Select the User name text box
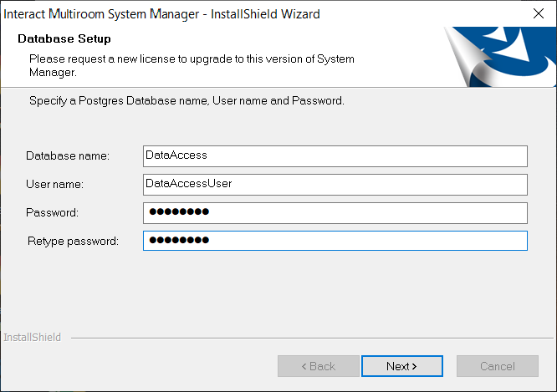 tap(335, 185)
